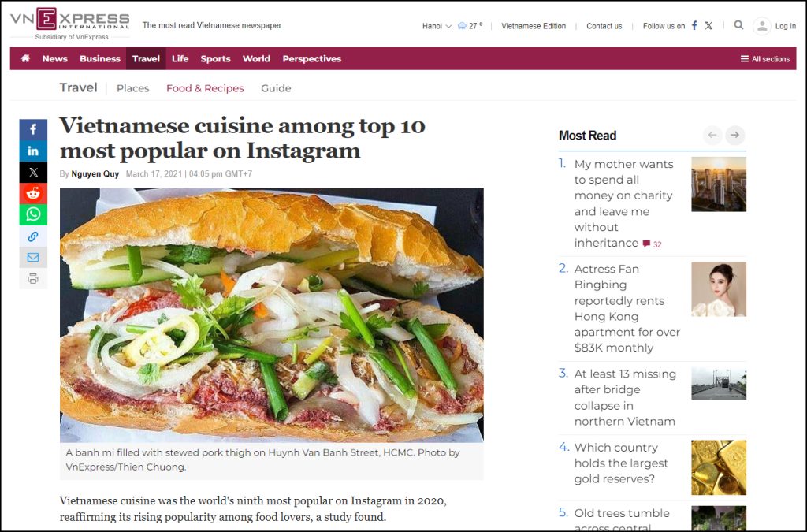Select the Food & Recipes tab

tap(205, 88)
